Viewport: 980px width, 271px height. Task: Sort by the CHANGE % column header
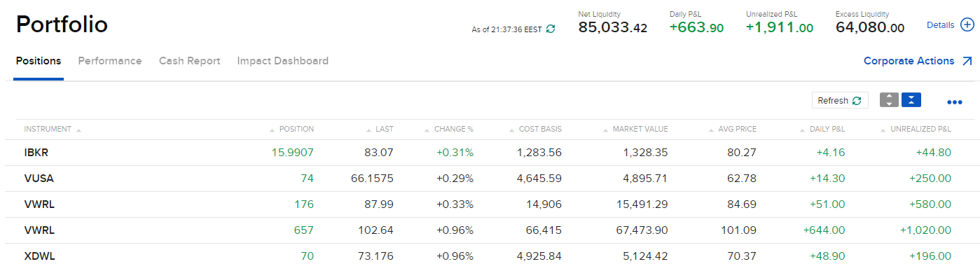449,129
